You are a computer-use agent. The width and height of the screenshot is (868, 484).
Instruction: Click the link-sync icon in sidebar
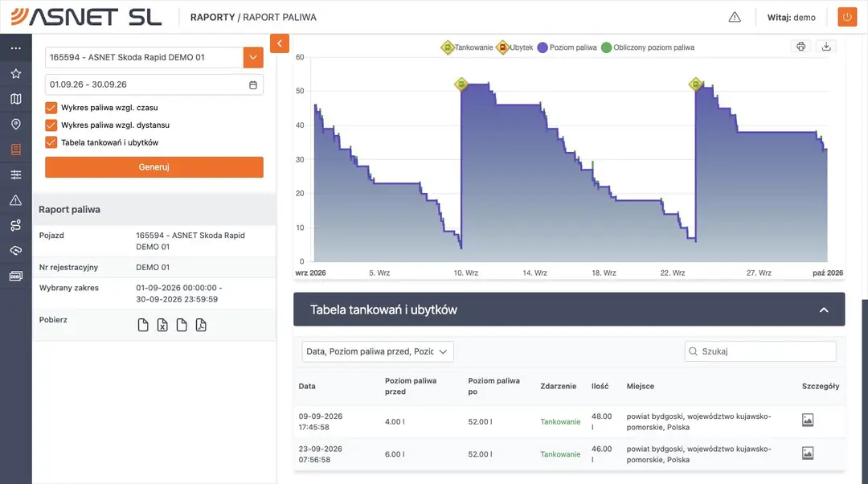coord(16,251)
